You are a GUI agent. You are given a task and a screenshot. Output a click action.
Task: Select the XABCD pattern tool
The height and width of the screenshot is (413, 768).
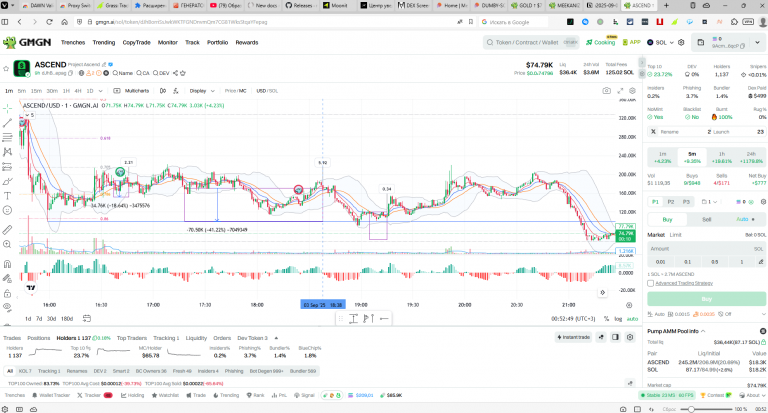coord(7,152)
